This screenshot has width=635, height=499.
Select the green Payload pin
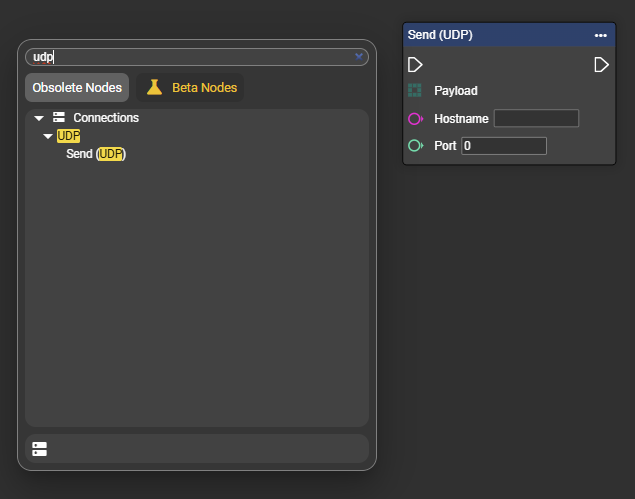[415, 91]
